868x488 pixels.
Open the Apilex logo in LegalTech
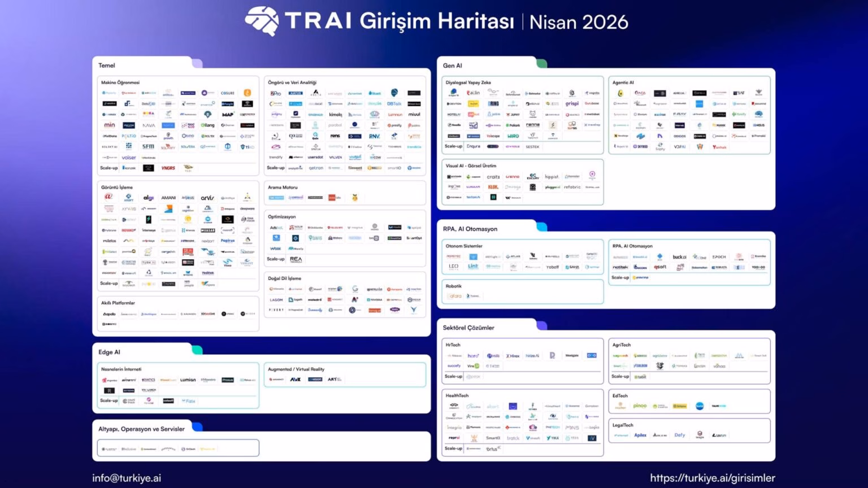coord(640,435)
